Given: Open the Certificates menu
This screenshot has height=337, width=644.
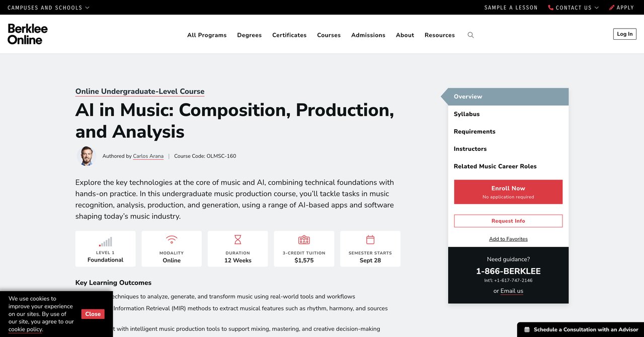Looking at the screenshot, I should pyautogui.click(x=289, y=35).
